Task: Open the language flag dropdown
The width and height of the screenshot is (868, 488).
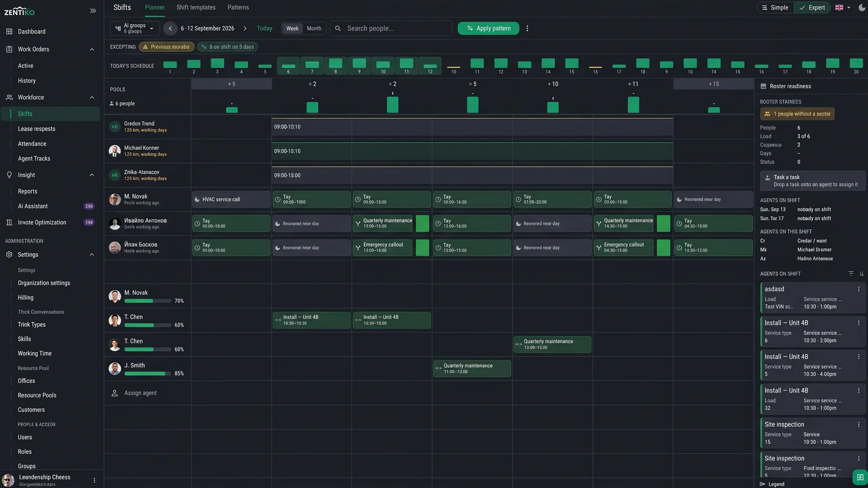Action: [843, 8]
